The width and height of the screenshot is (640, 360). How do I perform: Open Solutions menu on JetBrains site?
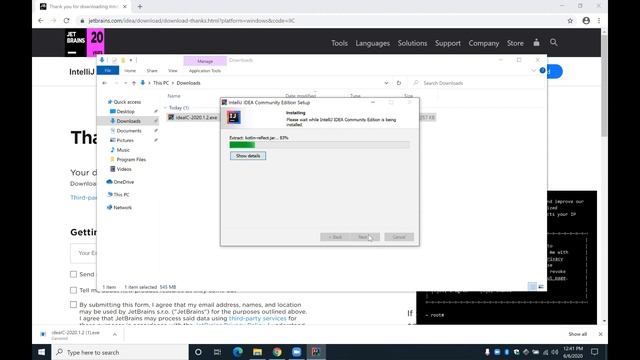pos(412,43)
